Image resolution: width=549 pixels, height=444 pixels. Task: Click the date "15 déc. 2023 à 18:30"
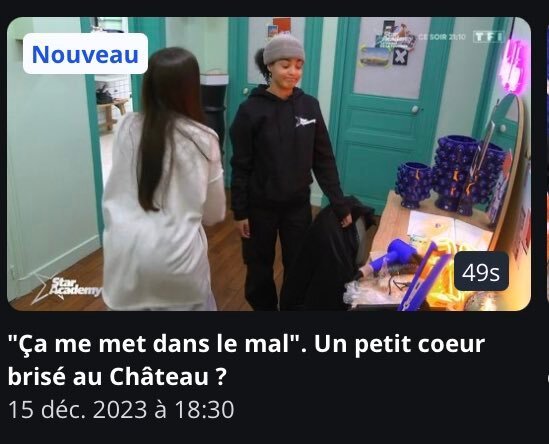tap(121, 409)
